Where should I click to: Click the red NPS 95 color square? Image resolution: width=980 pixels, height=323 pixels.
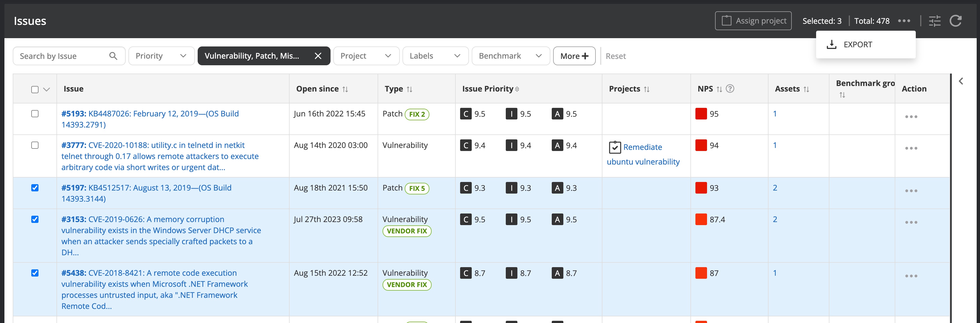click(x=701, y=114)
